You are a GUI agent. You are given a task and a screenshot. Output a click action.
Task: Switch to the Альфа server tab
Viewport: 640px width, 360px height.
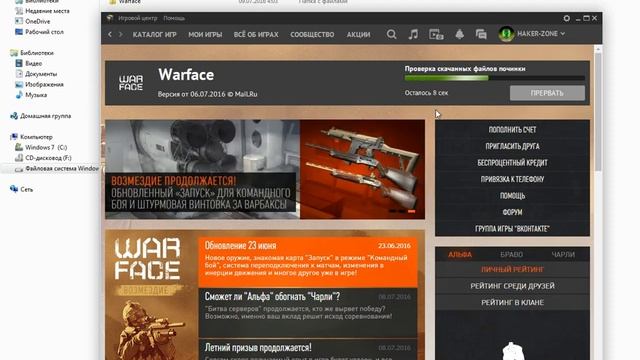460,255
